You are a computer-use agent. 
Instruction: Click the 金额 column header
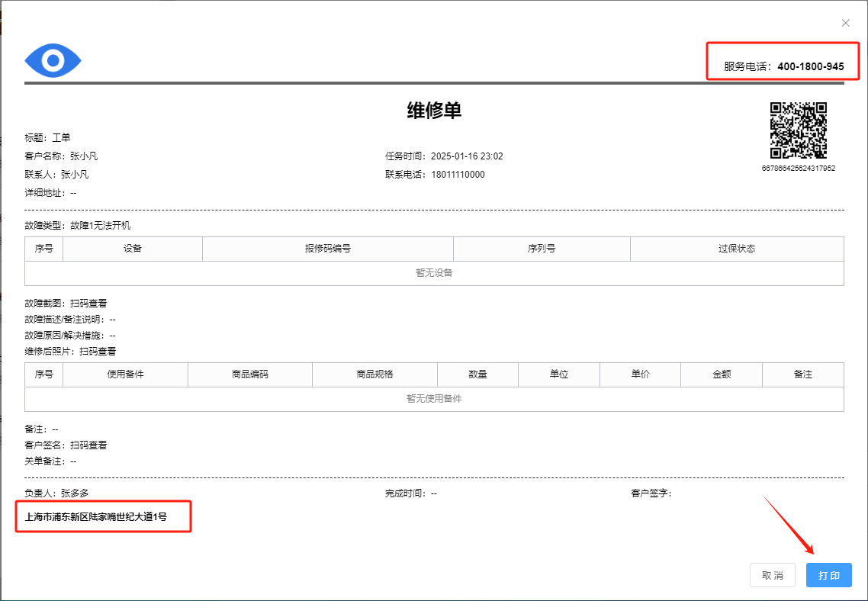pyautogui.click(x=722, y=374)
